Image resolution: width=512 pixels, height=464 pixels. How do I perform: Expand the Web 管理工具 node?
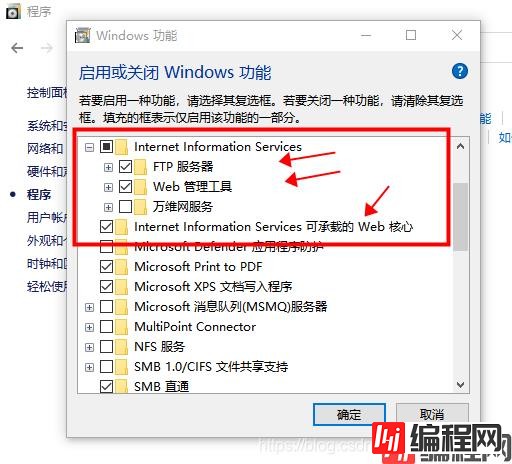tap(108, 187)
